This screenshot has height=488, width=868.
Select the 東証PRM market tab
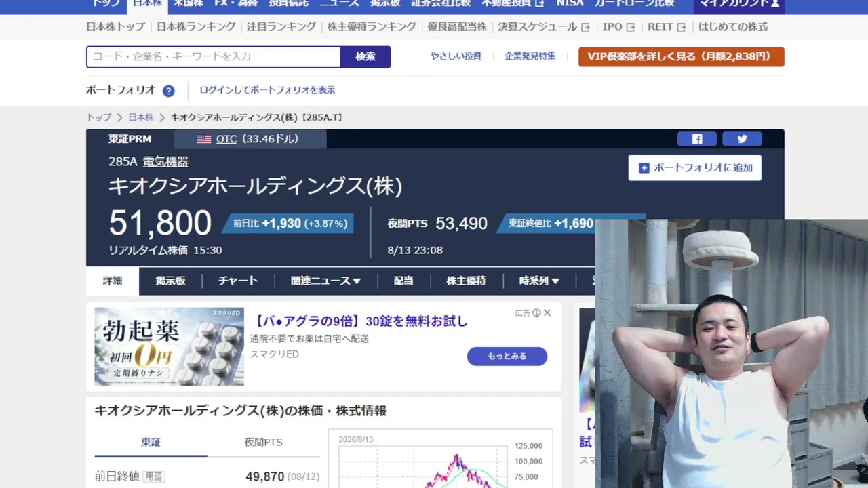point(130,139)
